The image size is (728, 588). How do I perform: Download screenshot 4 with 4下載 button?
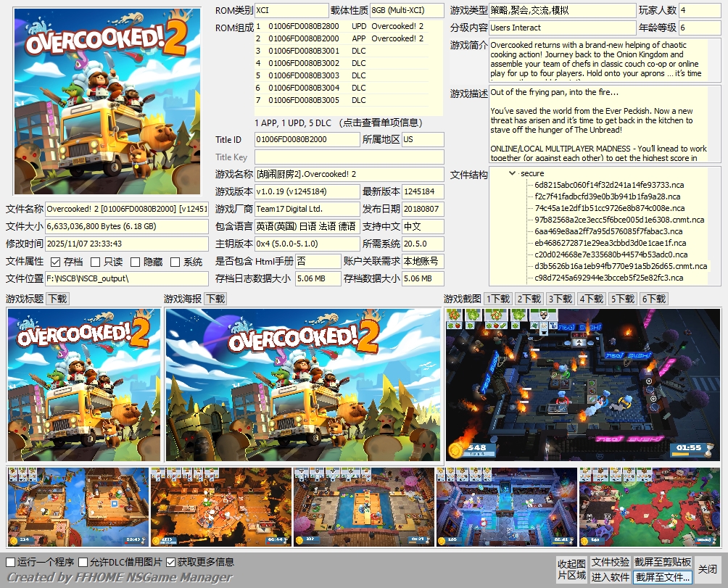pos(592,299)
